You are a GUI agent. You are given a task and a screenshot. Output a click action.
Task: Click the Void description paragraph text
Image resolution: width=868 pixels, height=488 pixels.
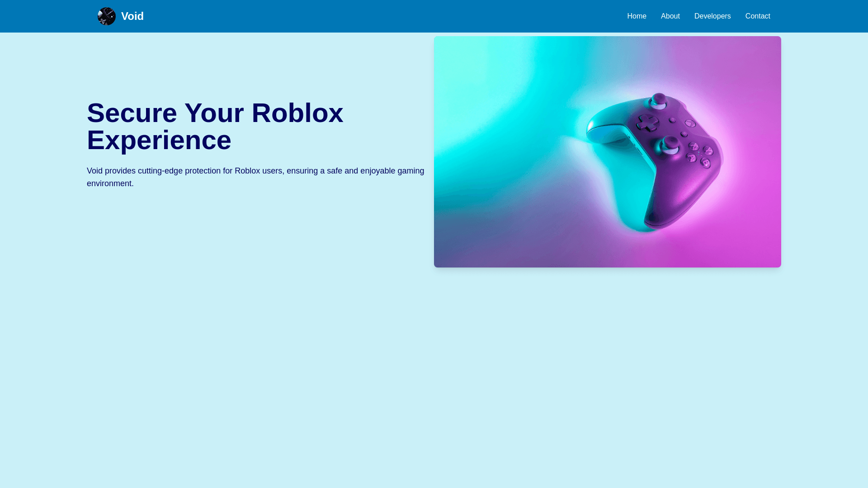[x=255, y=177]
